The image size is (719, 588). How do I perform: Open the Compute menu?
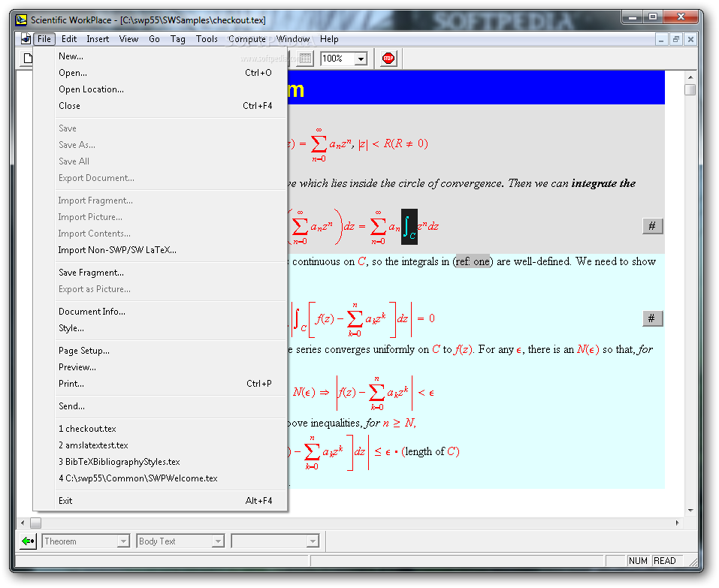[246, 39]
